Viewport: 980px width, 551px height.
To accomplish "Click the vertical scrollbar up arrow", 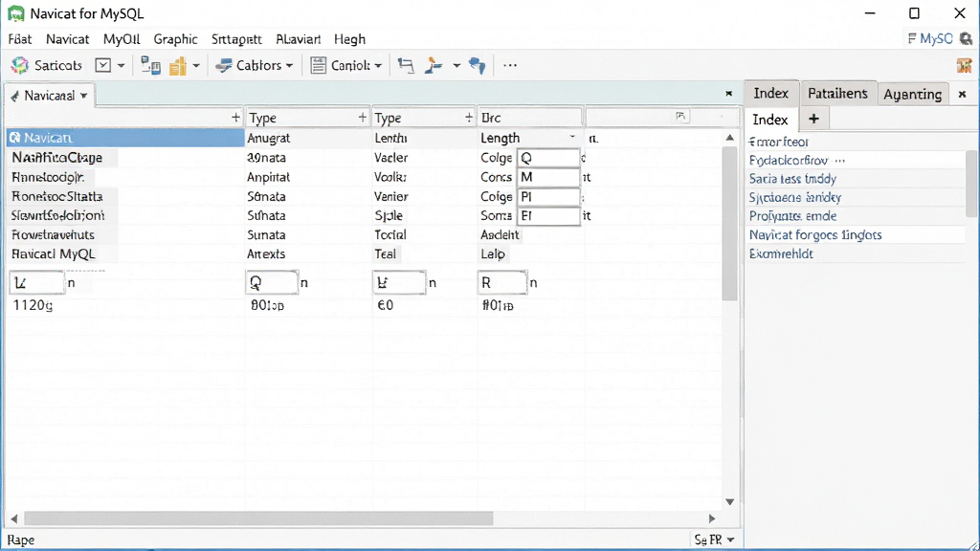I will [x=729, y=138].
